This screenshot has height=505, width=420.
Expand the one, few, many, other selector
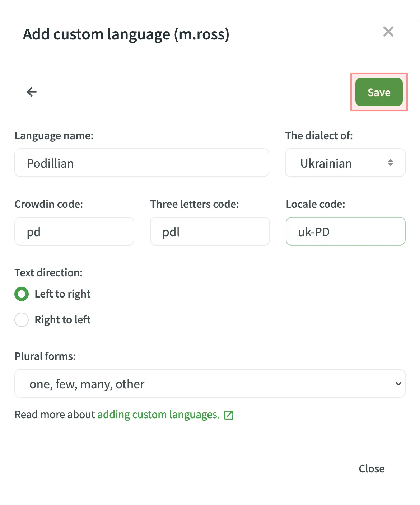210,383
